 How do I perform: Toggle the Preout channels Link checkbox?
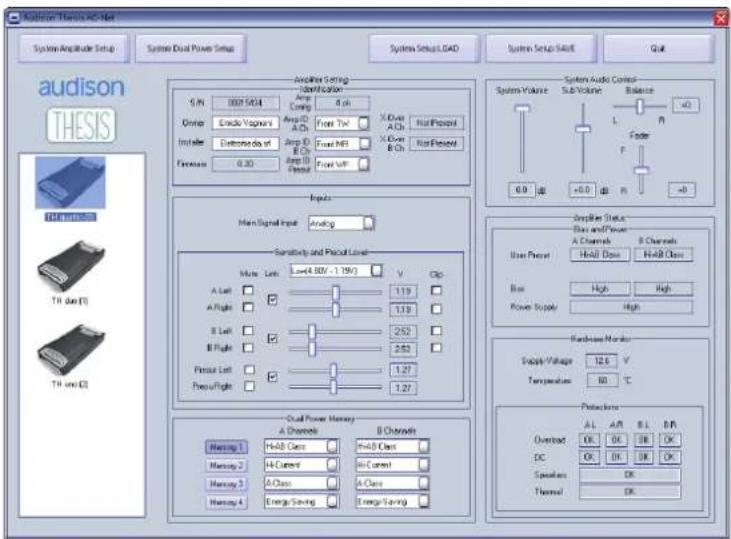pos(273,376)
